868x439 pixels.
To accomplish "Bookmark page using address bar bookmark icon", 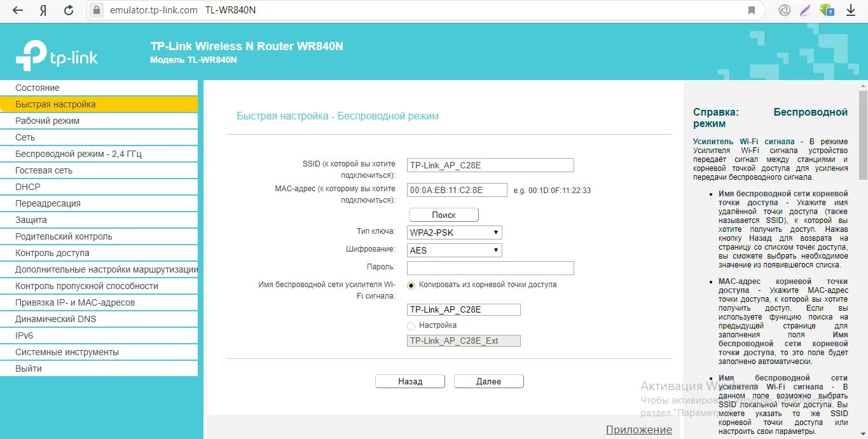I will pyautogui.click(x=752, y=10).
